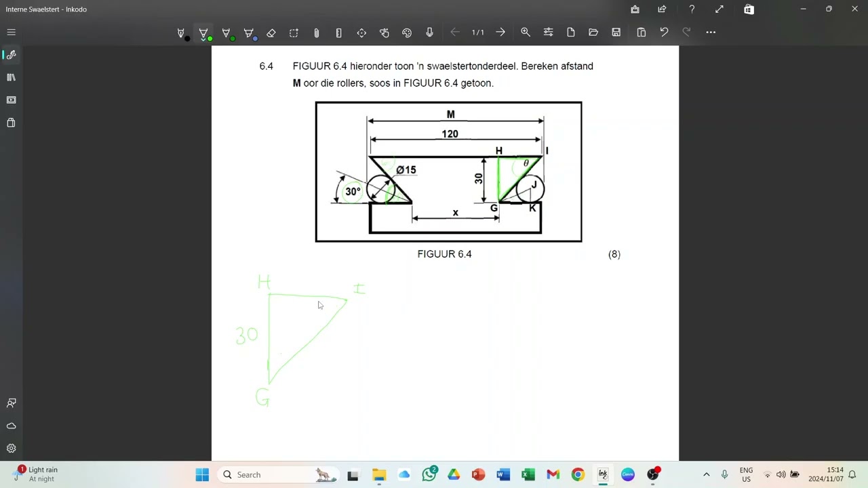This screenshot has height=488, width=868.
Task: Toggle touch writing mode
Action: 384,33
